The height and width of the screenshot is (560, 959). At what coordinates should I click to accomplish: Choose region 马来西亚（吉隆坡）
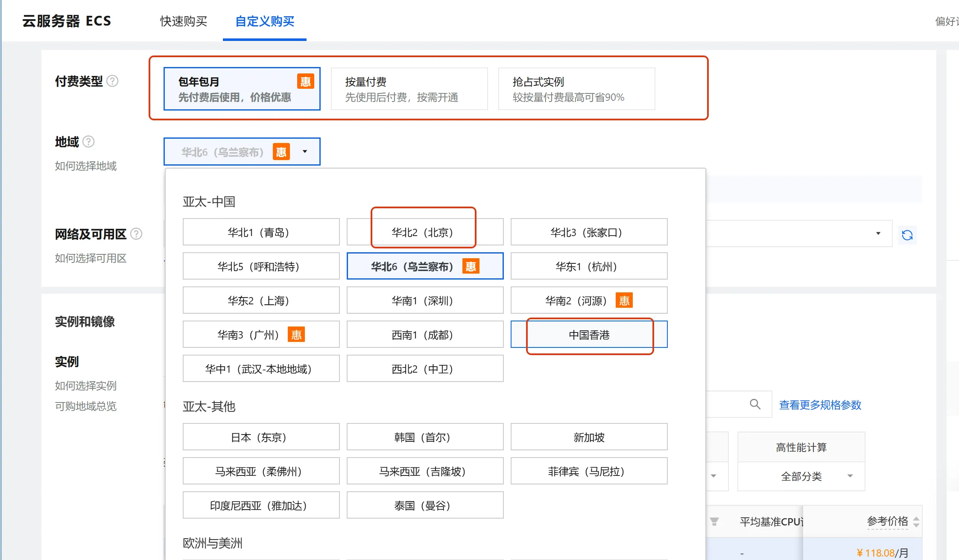(425, 471)
